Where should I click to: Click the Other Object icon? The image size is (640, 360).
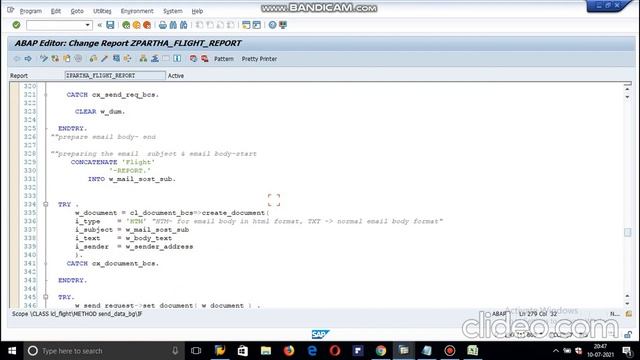(x=67, y=59)
